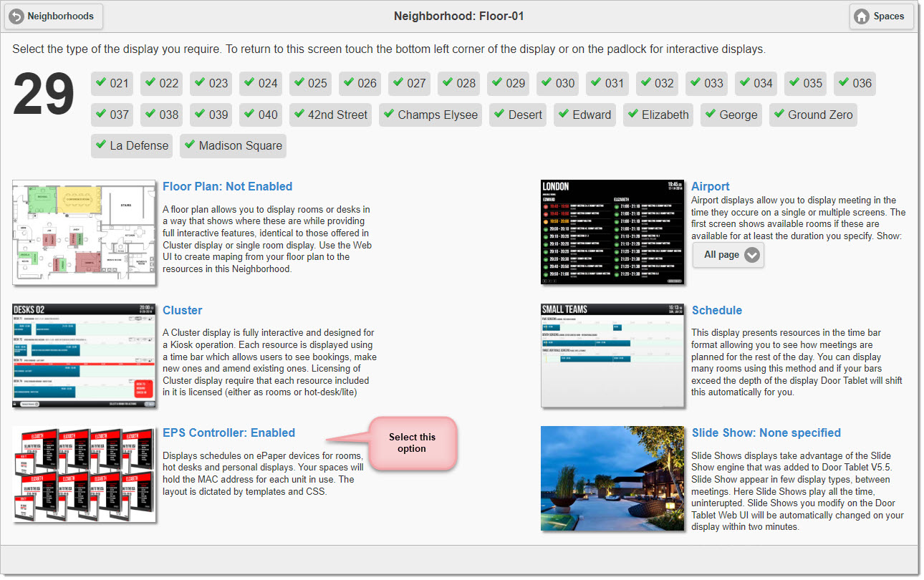Toggle the Madison Square space chip

click(x=233, y=145)
